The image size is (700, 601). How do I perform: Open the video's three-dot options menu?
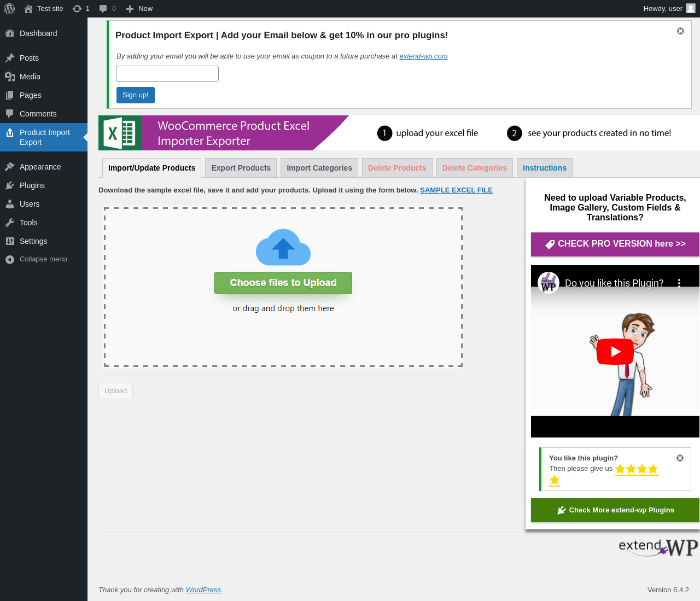coord(679,283)
